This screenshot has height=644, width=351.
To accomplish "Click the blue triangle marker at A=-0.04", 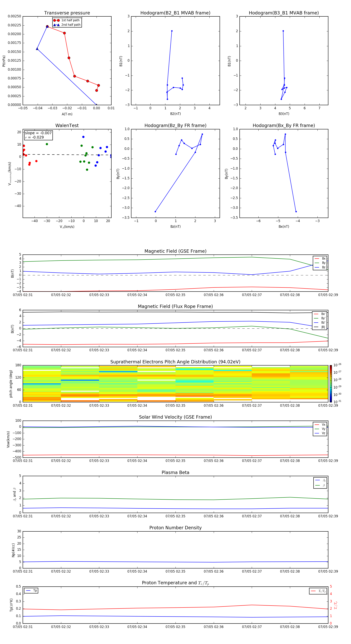I will [37, 49].
